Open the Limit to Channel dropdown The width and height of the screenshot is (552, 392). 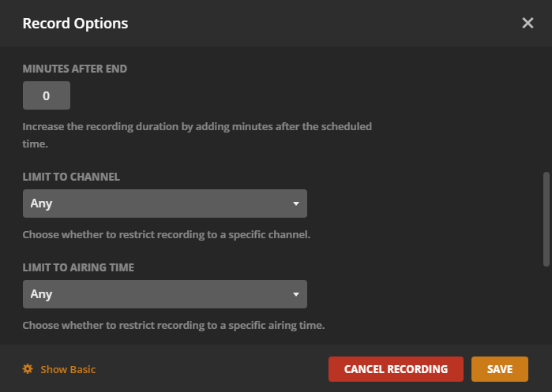(164, 203)
